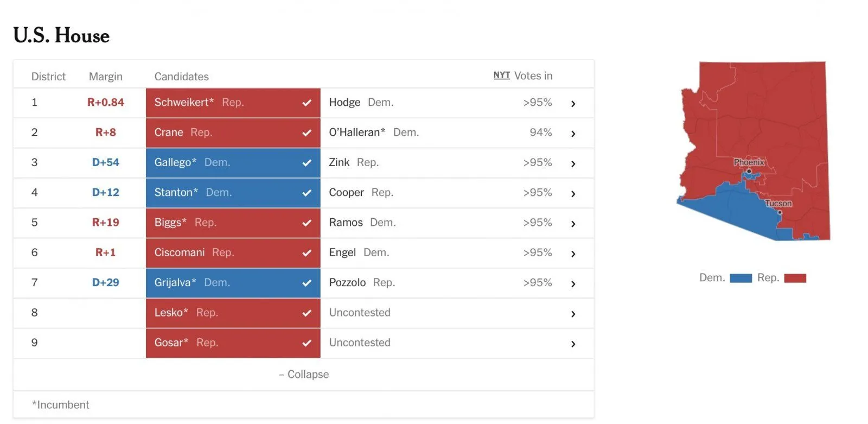868x424 pixels.
Task: Expand the District 4 Stanton race details
Action: click(573, 194)
